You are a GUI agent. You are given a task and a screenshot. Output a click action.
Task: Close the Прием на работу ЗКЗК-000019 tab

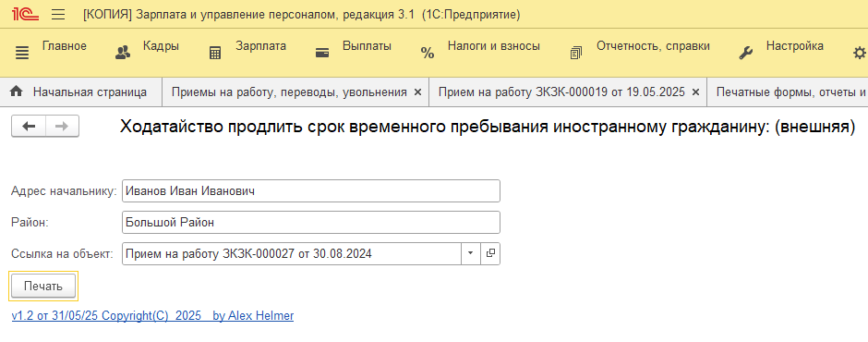coord(696,92)
